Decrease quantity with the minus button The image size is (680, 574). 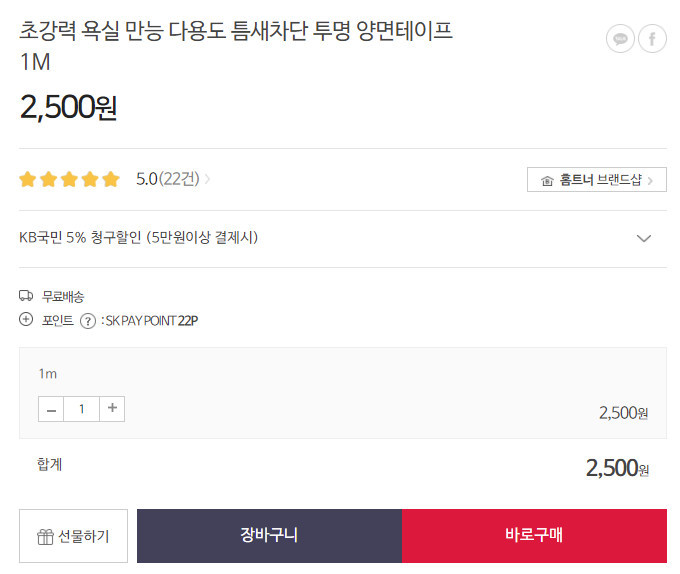pyautogui.click(x=51, y=409)
